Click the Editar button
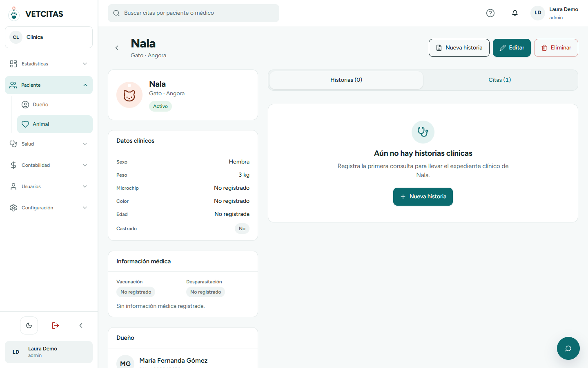Image resolution: width=588 pixels, height=368 pixels. coord(512,48)
